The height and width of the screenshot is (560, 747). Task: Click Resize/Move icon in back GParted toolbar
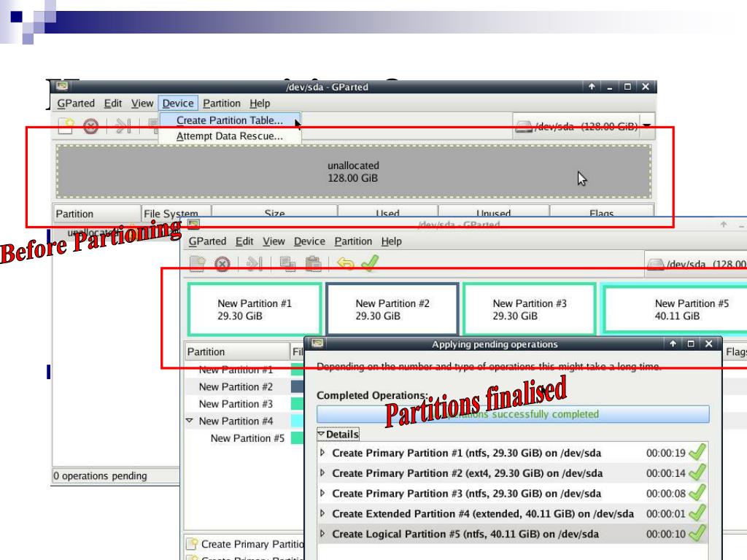[x=123, y=126]
